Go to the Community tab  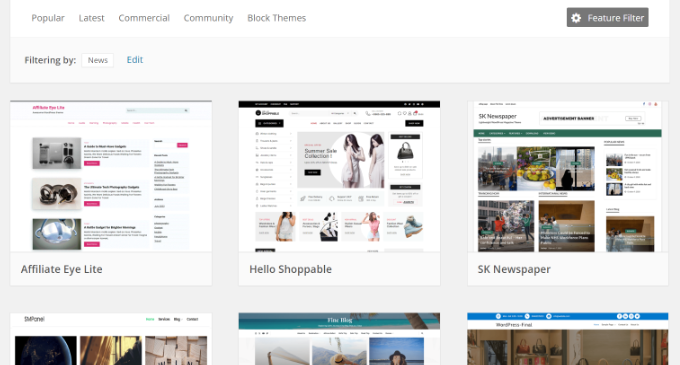[208, 18]
